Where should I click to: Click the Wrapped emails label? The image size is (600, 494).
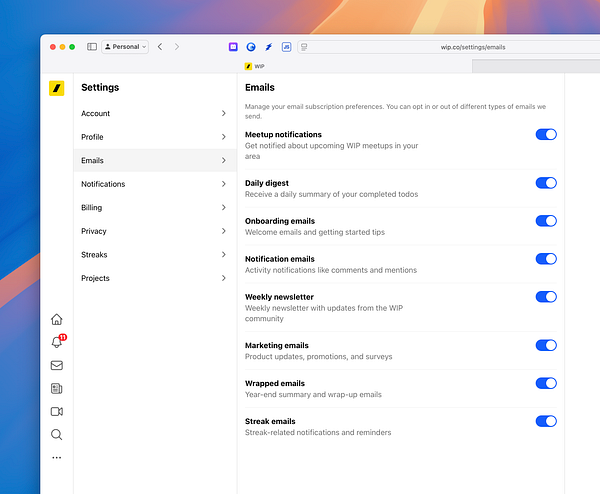(275, 383)
